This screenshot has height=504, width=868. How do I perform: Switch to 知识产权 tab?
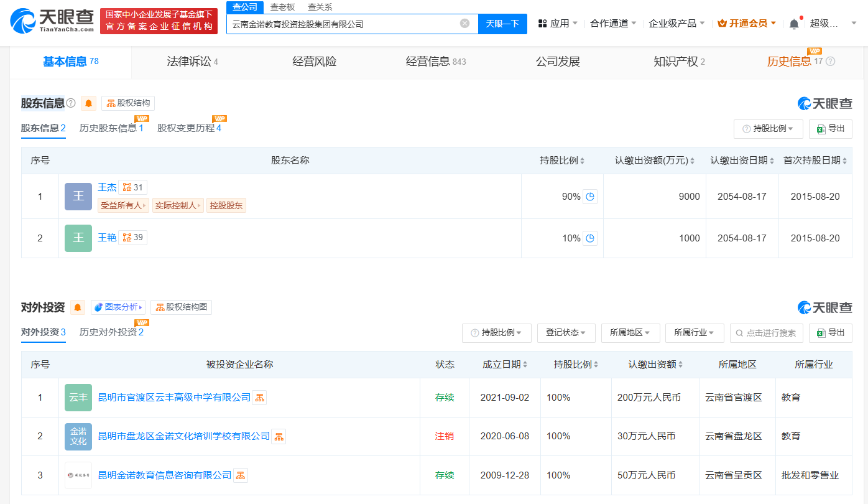679,62
